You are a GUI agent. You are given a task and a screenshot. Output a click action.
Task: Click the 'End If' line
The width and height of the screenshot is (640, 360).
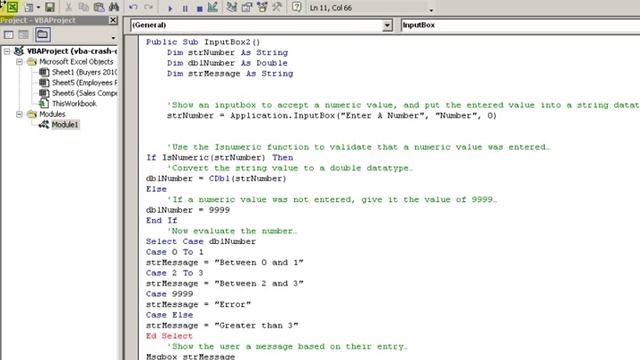click(162, 221)
